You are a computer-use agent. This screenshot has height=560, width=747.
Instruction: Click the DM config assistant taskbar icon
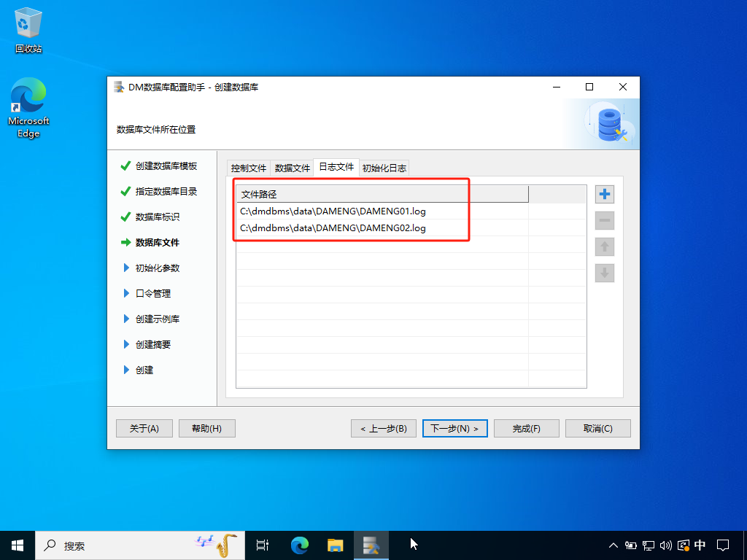[x=371, y=545]
